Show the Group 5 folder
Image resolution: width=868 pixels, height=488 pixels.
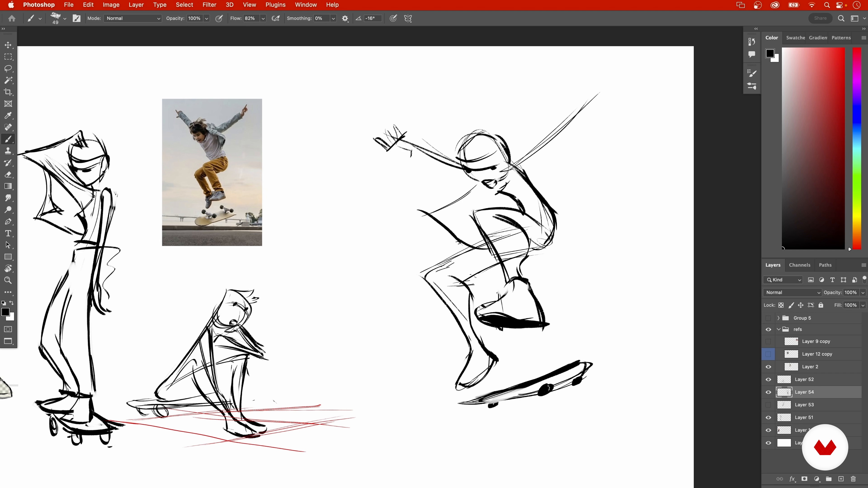coord(768,318)
